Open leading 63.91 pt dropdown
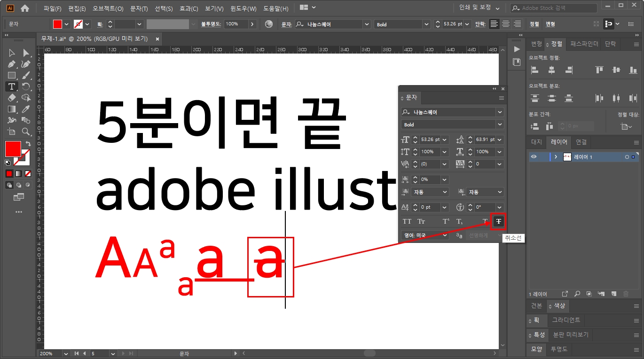The width and height of the screenshot is (644, 359). [x=500, y=140]
